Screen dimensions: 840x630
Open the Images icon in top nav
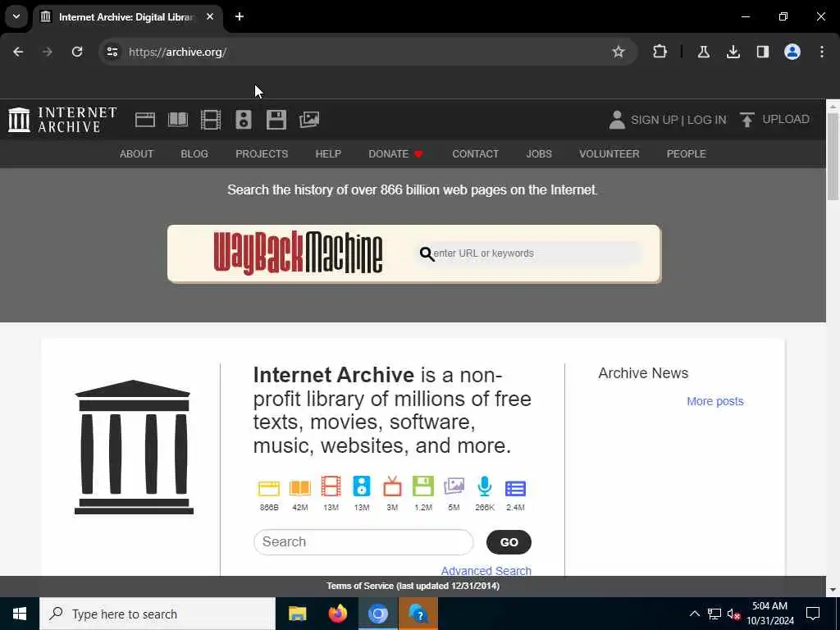[309, 120]
